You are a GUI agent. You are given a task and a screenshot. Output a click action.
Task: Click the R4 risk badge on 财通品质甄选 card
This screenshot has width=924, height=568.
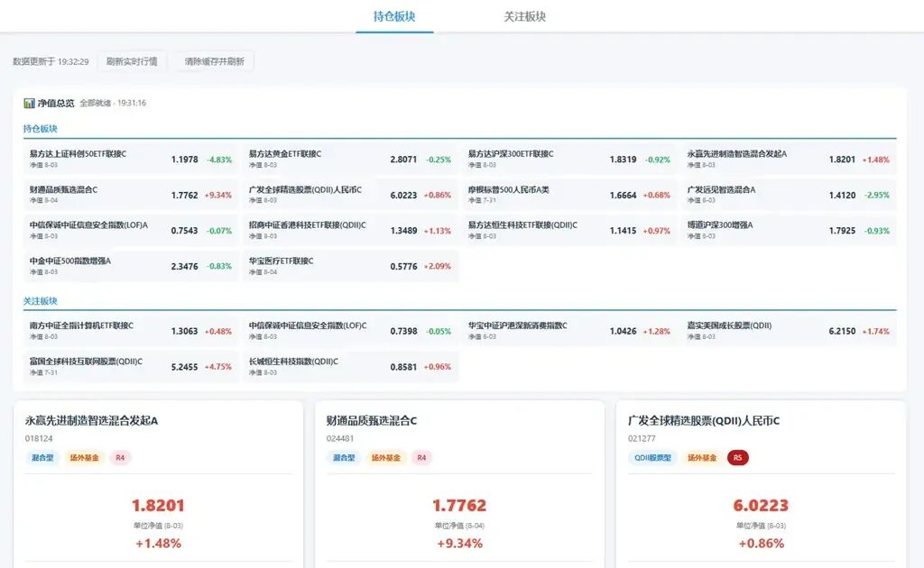tap(422, 457)
